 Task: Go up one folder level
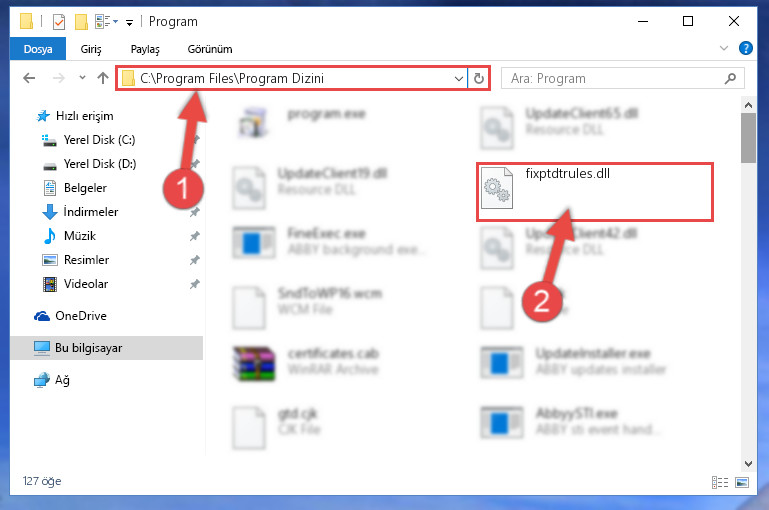pos(103,78)
